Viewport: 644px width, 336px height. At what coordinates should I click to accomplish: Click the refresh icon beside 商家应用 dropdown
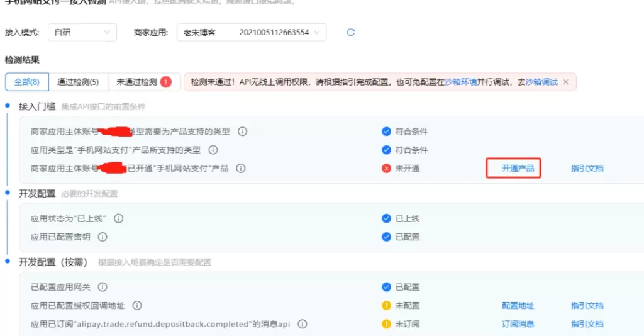click(x=351, y=33)
